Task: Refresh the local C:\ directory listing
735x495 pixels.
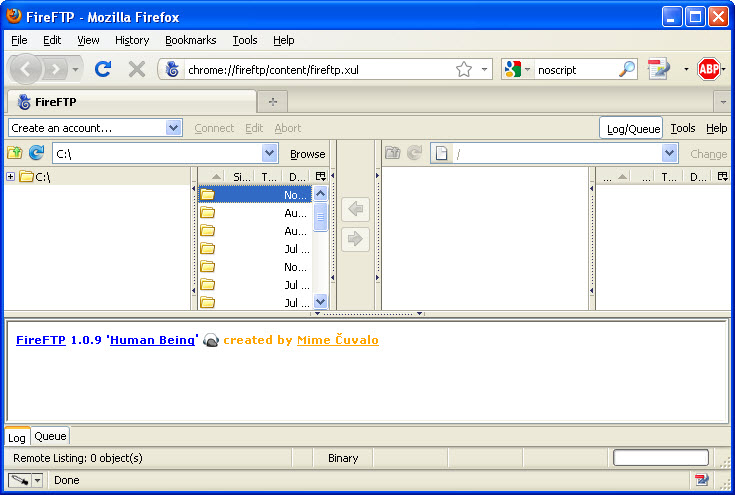Action: tap(36, 153)
